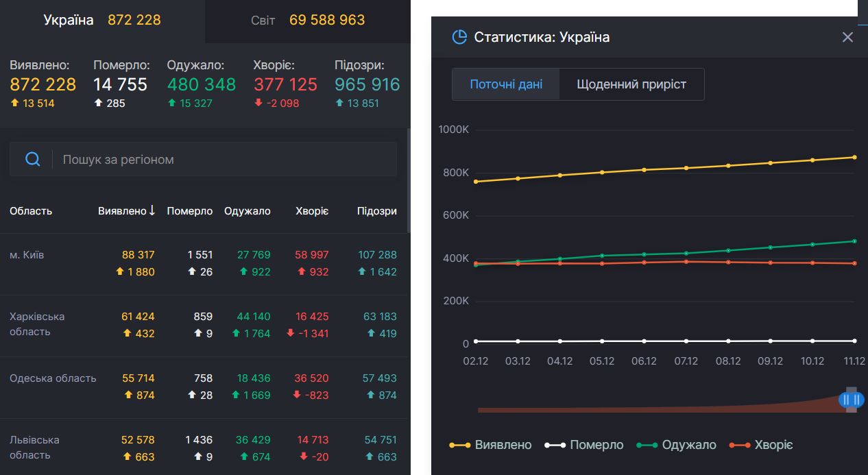Sort table by Хворіє column header

(x=312, y=211)
